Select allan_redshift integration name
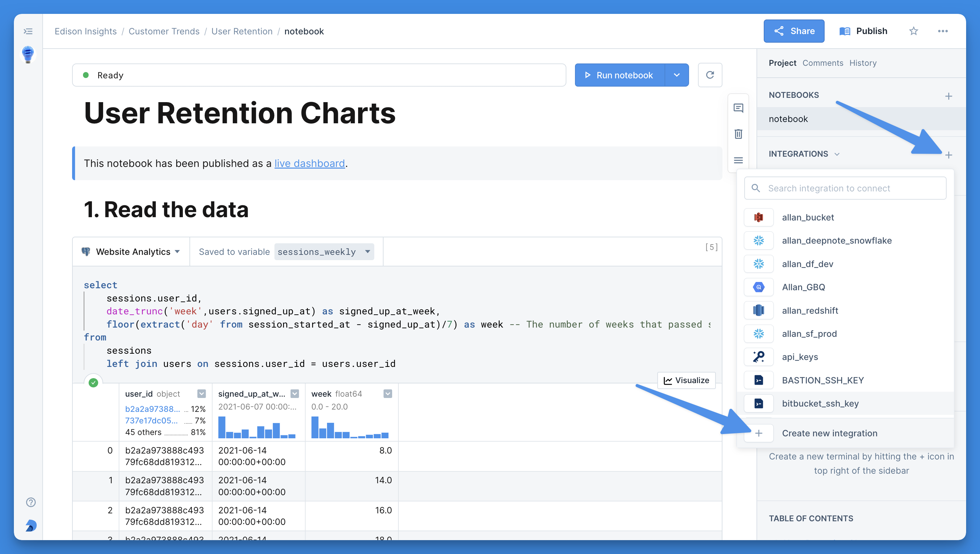The height and width of the screenshot is (554, 980). tap(810, 310)
